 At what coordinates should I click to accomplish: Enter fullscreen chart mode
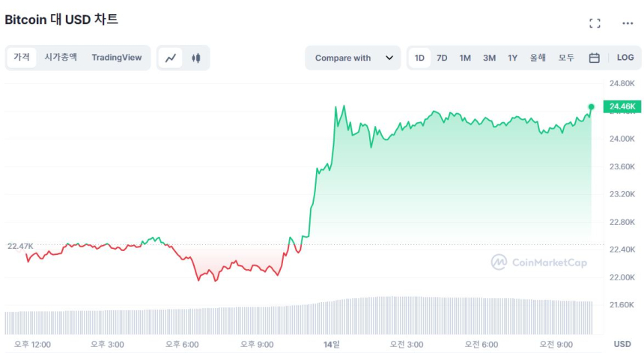click(x=595, y=23)
